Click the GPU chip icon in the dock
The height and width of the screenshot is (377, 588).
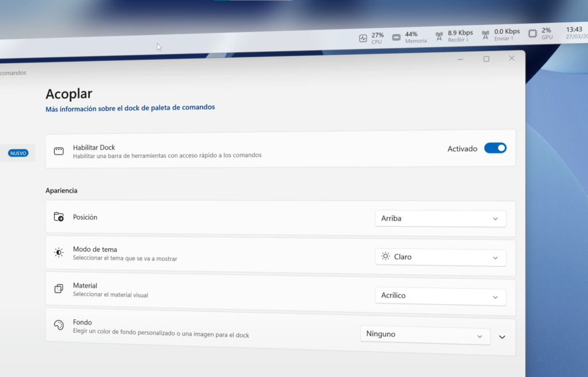pos(532,33)
